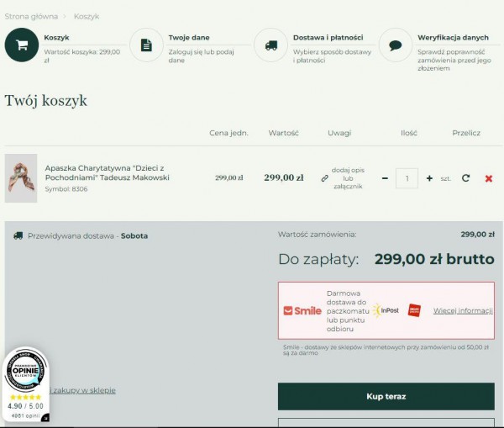Click the Wartość zamówienia label
Screen dimensions: 504x428
coord(318,235)
